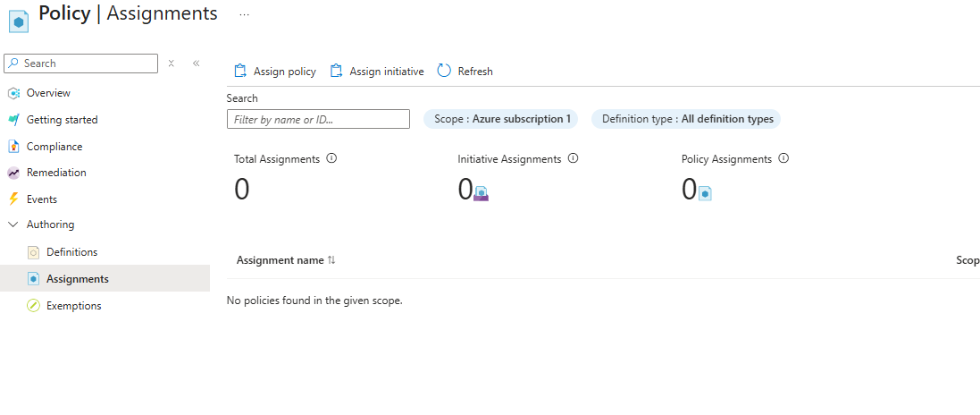Click the Definitions icon under Authoring

34,252
